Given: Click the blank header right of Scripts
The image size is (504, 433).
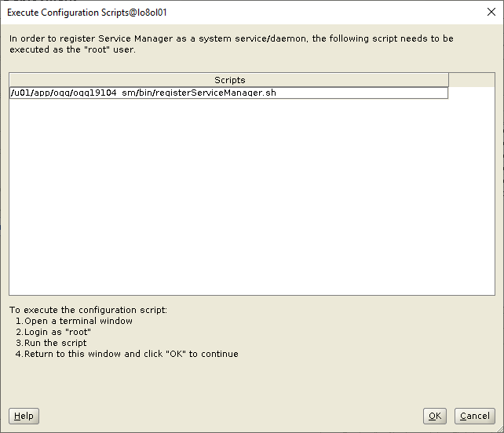Looking at the screenshot, I should (471, 80).
